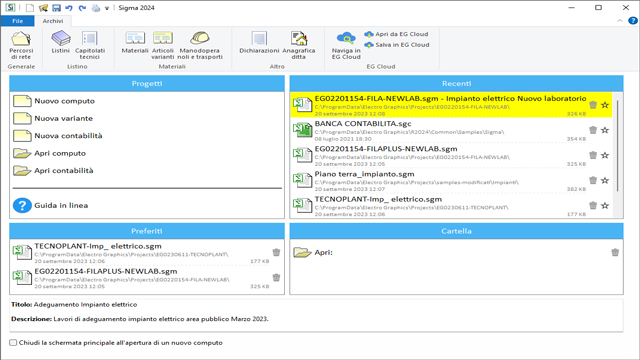Click the Cartella trash icon
Image resolution: width=640 pixels, height=360 pixels.
(615, 252)
